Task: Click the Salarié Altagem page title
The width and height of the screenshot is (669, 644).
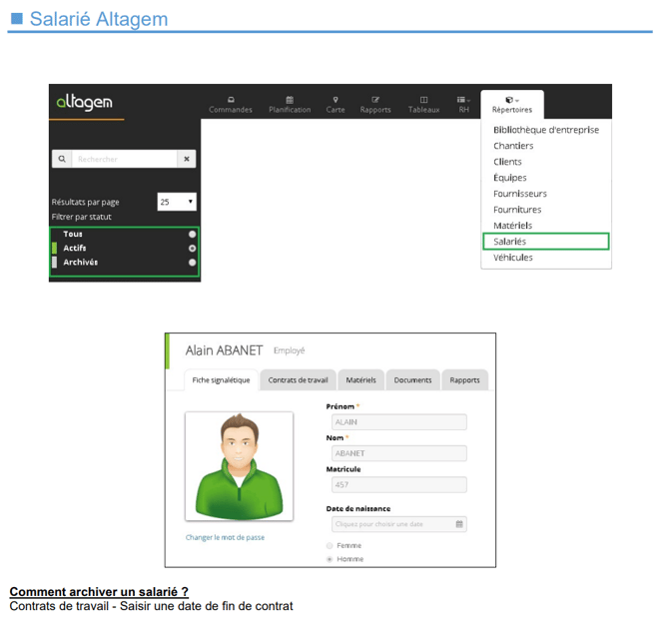Action: 99,19
